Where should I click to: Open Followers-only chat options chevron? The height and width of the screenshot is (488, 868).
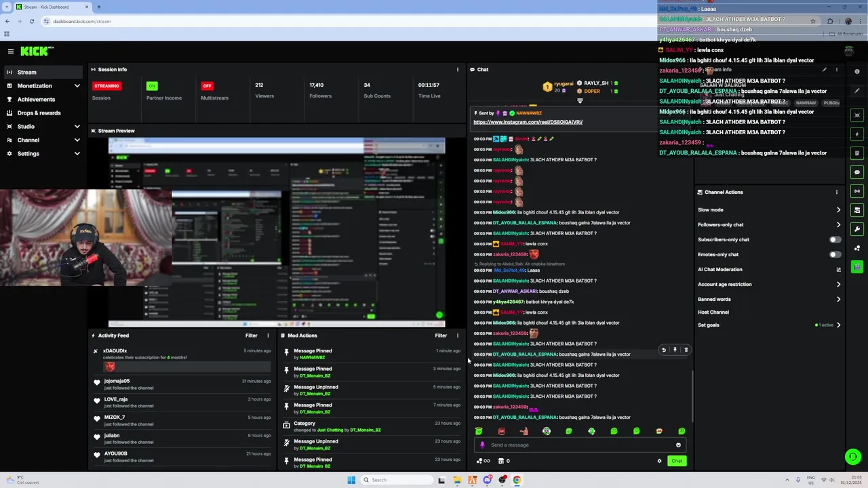point(838,225)
